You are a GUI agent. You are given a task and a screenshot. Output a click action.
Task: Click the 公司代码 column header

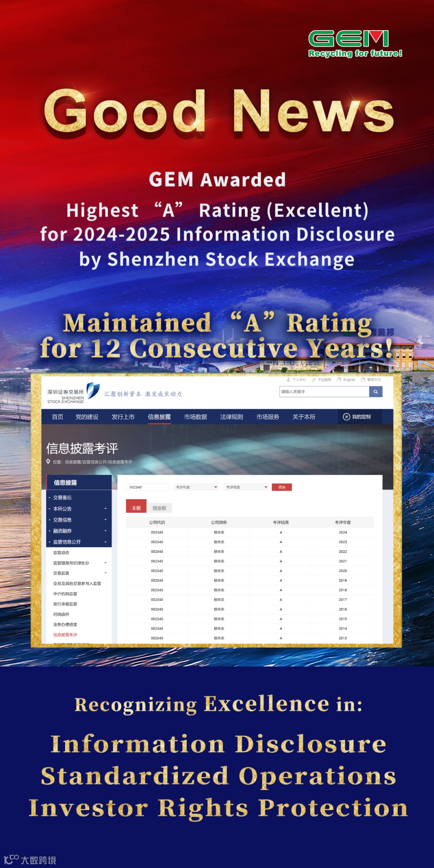tap(157, 522)
